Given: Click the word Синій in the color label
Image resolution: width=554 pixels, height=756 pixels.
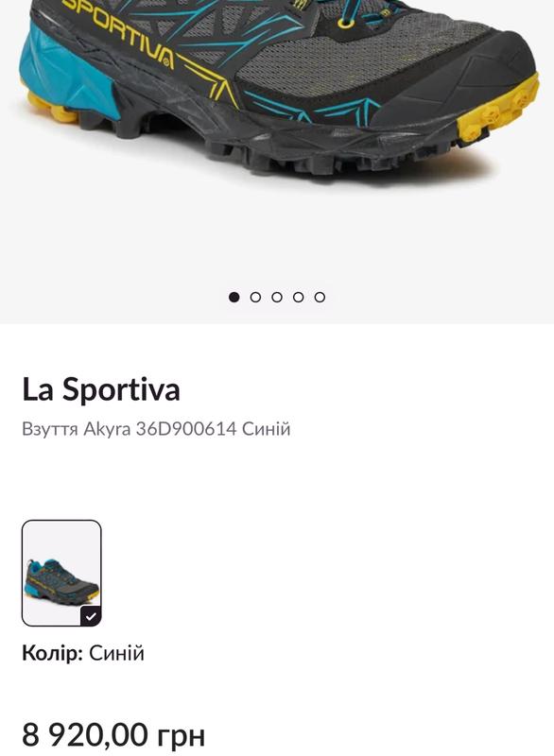Looking at the screenshot, I should tap(116, 653).
